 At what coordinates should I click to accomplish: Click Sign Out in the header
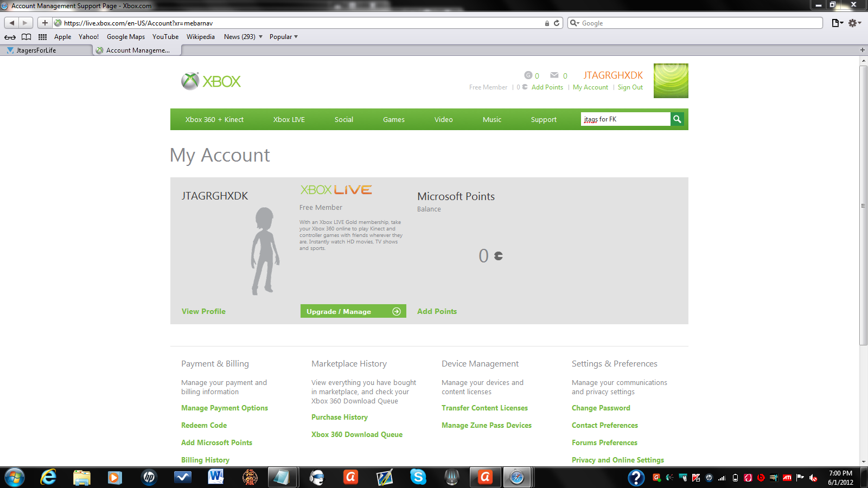[630, 87]
